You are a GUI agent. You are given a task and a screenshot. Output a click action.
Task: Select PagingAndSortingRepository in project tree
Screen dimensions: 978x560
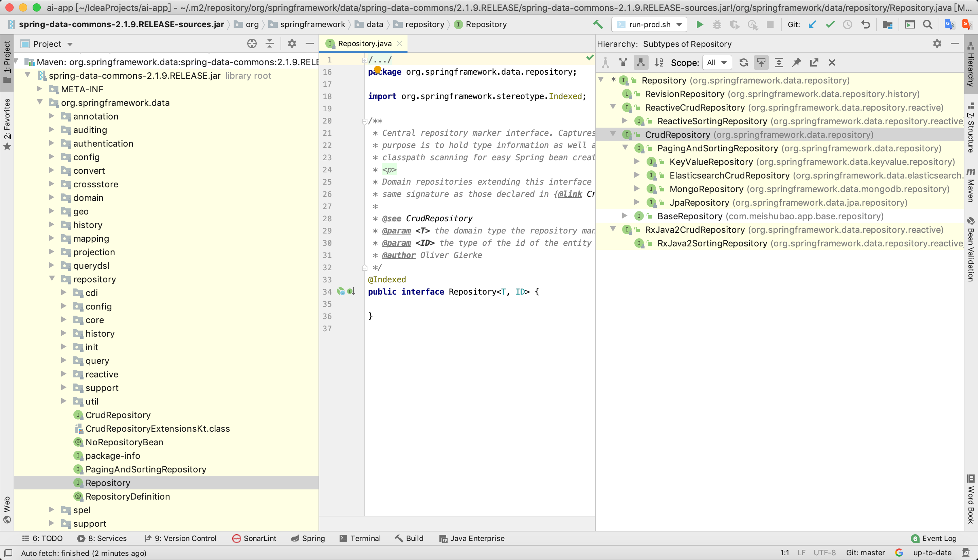coord(145,469)
